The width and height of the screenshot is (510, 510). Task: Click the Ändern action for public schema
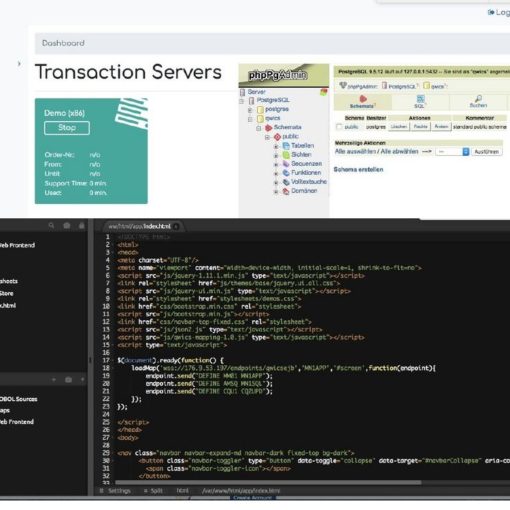(x=441, y=127)
